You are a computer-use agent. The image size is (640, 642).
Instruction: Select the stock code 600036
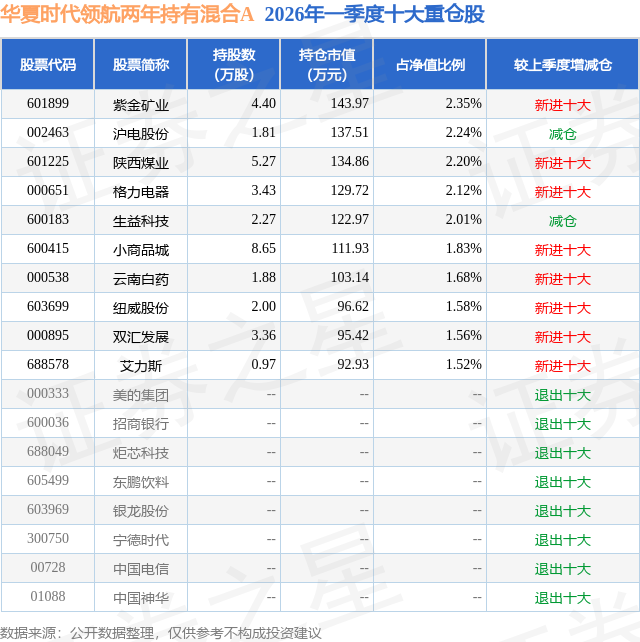[x=48, y=423]
